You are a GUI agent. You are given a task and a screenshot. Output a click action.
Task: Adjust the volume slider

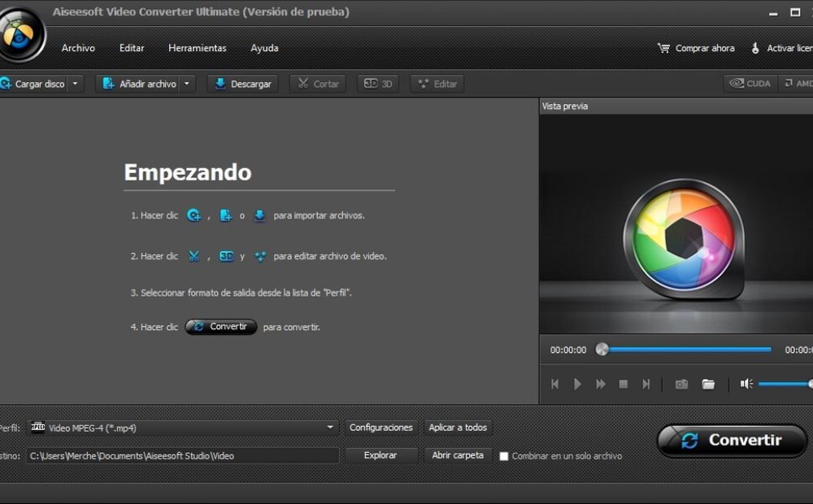(785, 385)
